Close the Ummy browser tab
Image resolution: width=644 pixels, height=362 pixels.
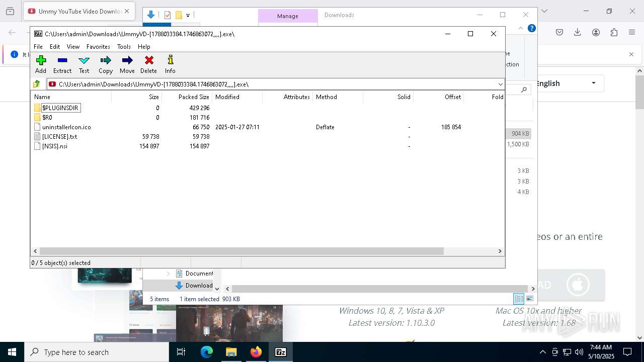point(126,11)
